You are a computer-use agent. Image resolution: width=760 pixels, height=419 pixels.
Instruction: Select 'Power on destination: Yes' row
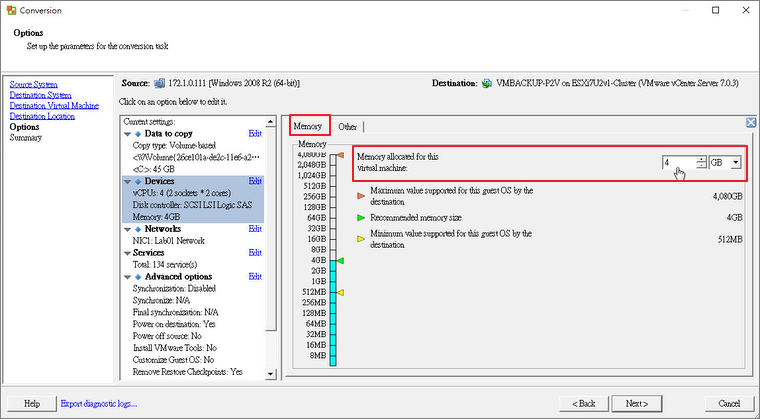point(174,324)
